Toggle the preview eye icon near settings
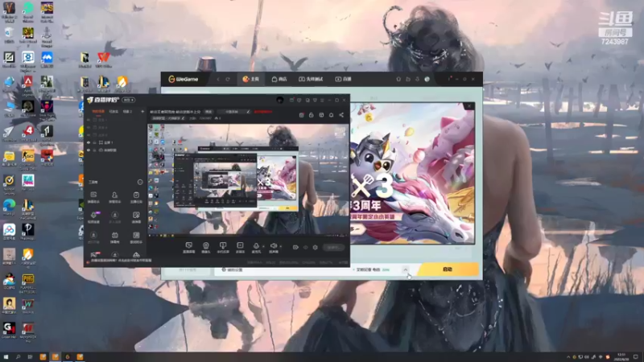 [x=305, y=248]
